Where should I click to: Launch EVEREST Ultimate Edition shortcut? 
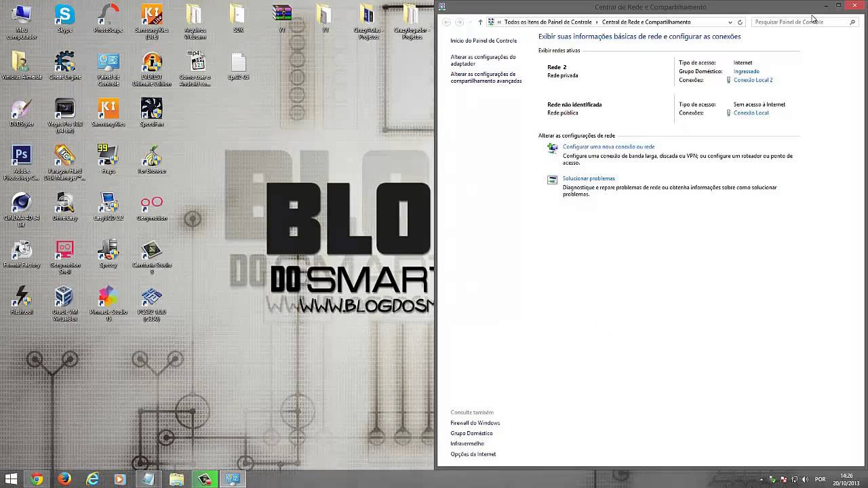(151, 69)
